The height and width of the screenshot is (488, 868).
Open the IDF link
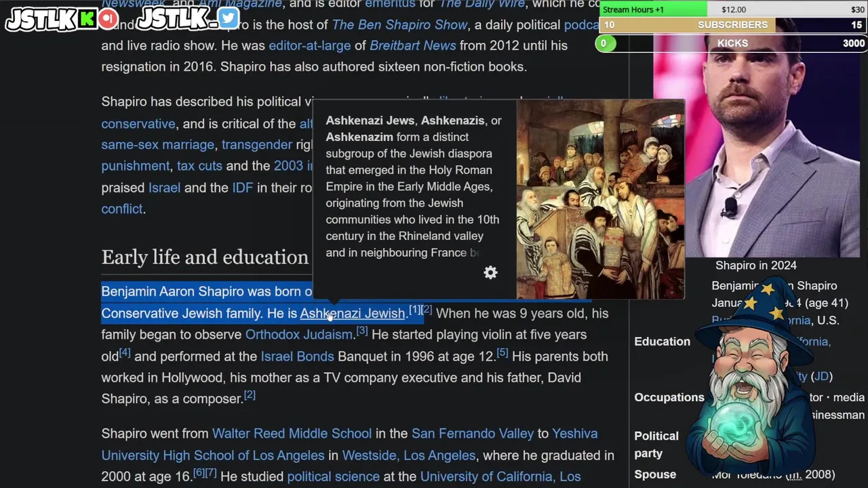tap(242, 188)
